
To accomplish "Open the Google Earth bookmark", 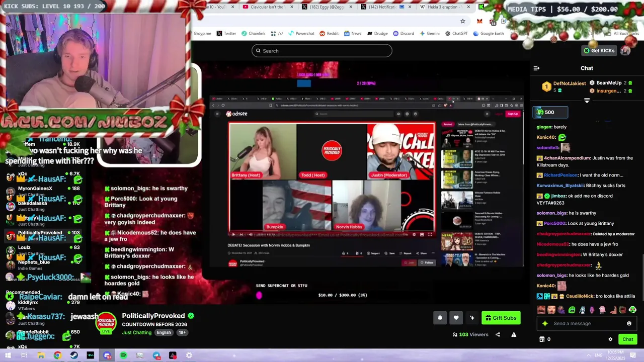I will [488, 34].
